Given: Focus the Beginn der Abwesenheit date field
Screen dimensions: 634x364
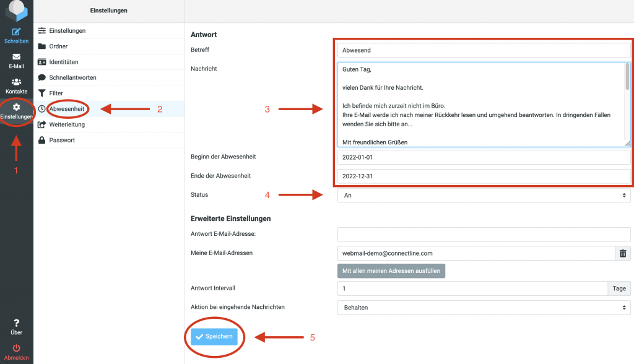Looking at the screenshot, I should coord(484,157).
